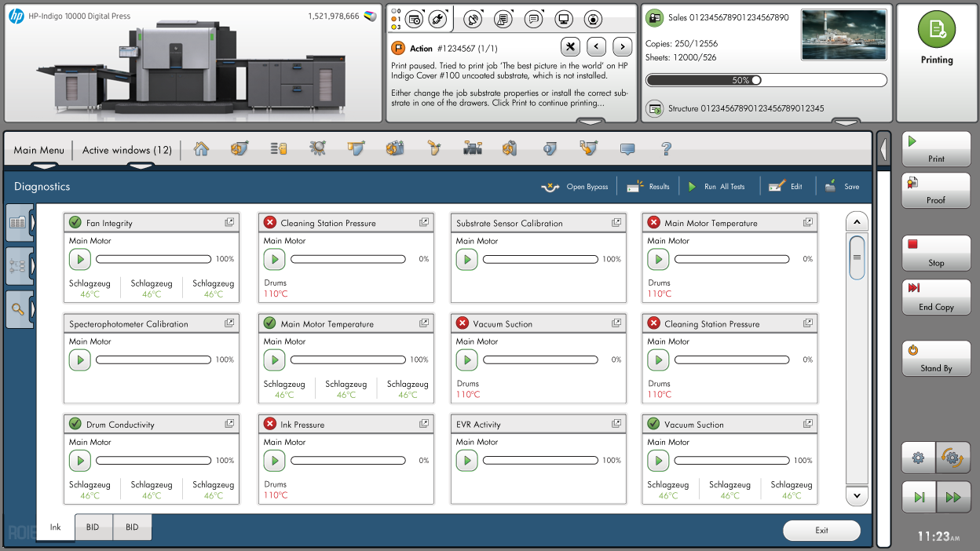The image size is (980, 551).
Task: Select the Ink tab
Action: (56, 527)
